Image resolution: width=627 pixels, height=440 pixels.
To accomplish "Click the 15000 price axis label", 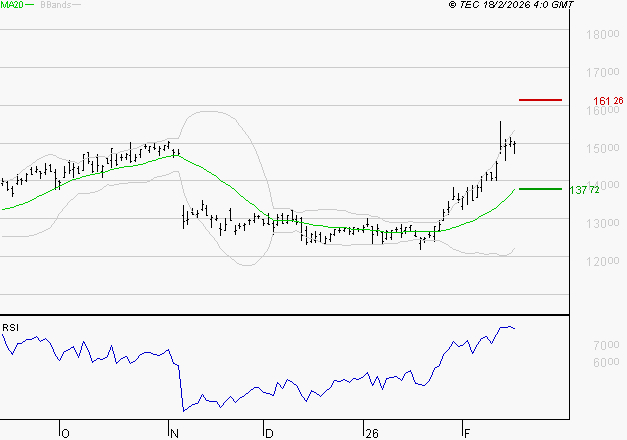I will (603, 148).
